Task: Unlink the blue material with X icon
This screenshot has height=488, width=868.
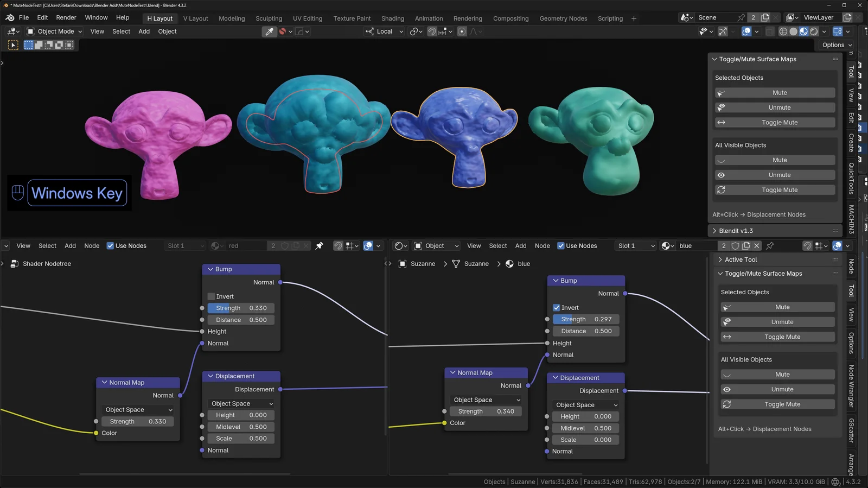Action: (757, 246)
